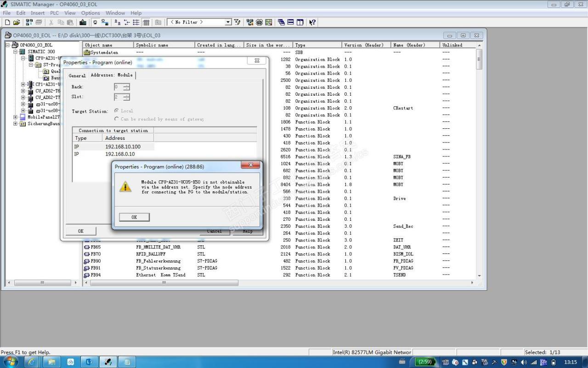Click the volume speaker tray icon
Viewport: 588px width, 368px height.
point(524,362)
